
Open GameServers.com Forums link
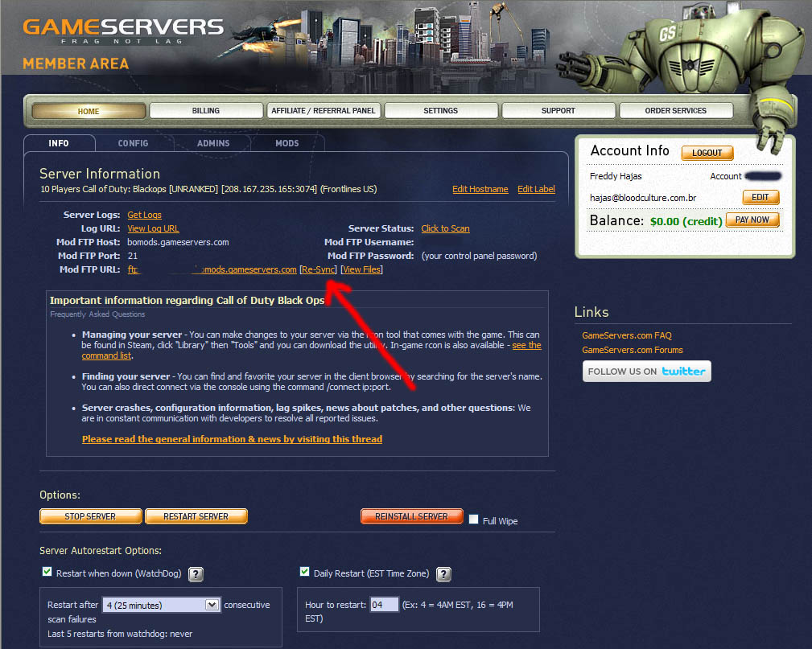point(633,350)
